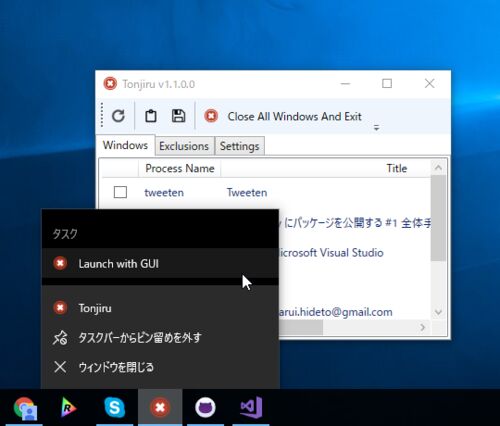
Task: Click the list scroll up arrow
Action: tap(438, 168)
